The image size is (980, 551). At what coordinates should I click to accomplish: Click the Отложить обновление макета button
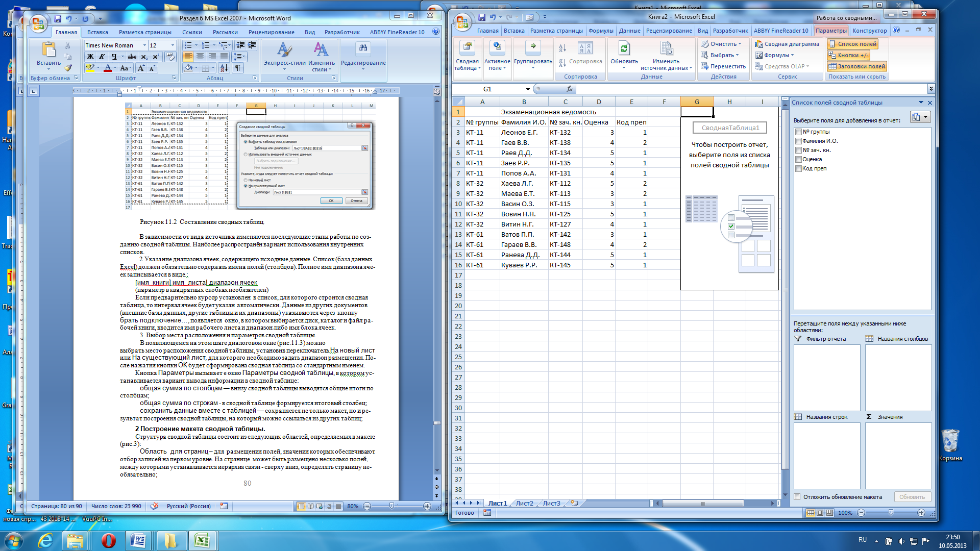[x=802, y=497]
